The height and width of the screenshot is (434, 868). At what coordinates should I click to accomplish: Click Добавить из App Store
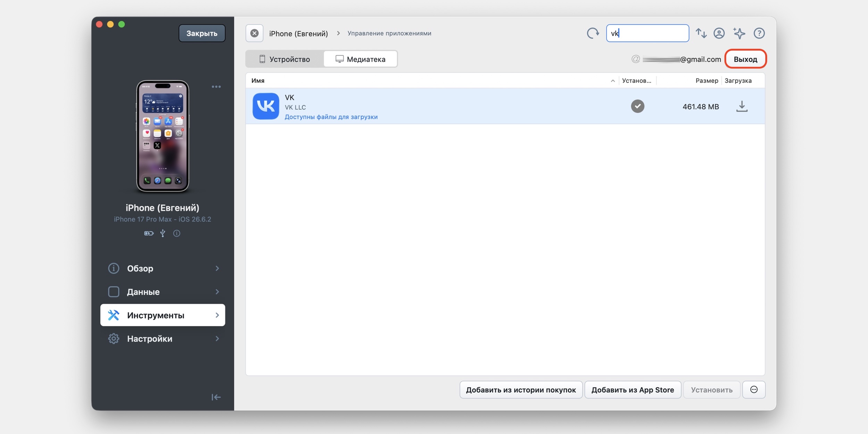[x=633, y=390]
